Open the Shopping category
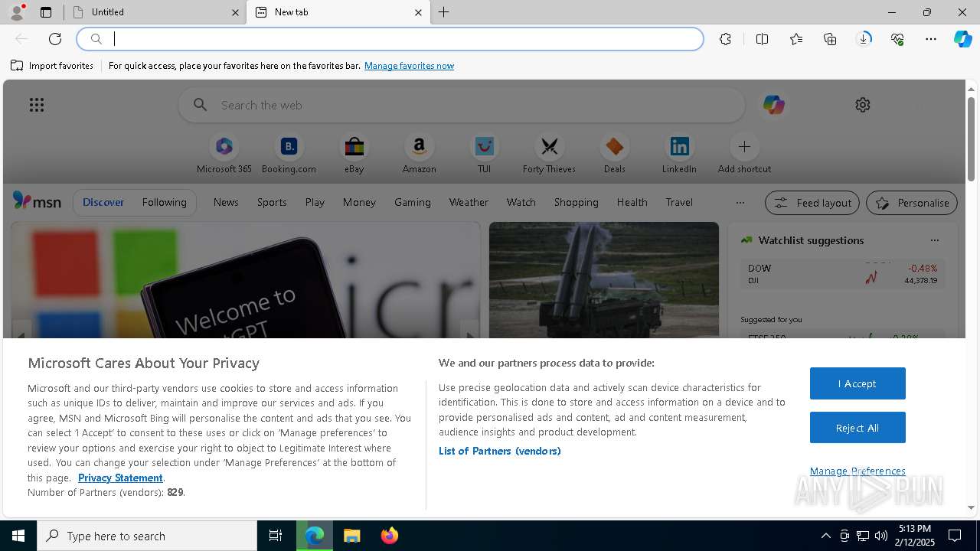 (x=577, y=202)
